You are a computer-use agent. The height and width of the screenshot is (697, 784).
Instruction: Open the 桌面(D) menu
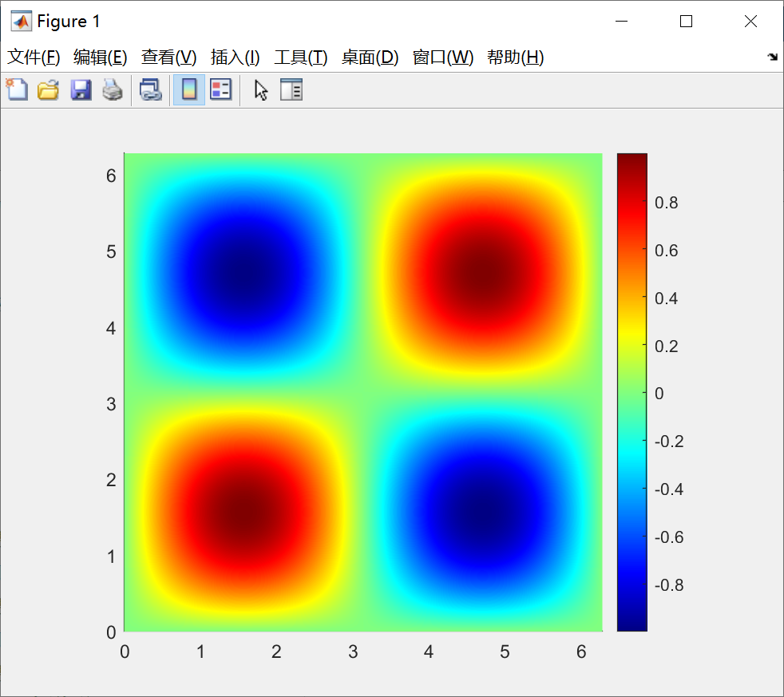[x=370, y=57]
